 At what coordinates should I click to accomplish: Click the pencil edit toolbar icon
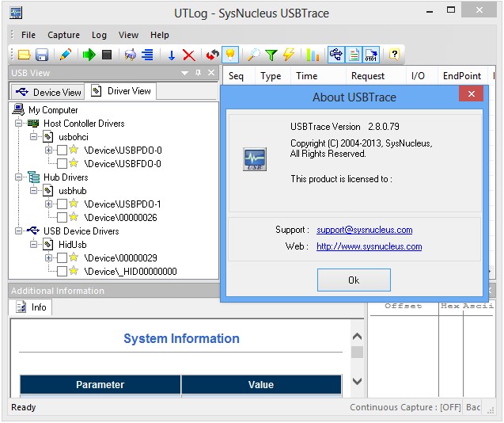coord(66,55)
